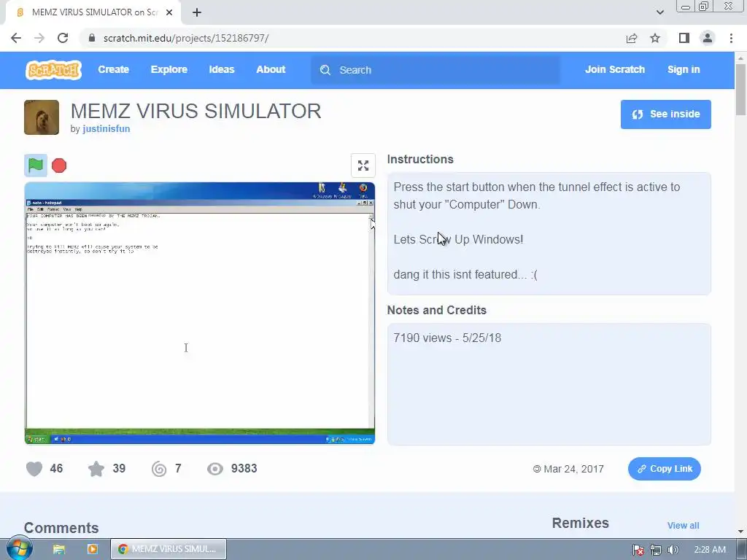The width and height of the screenshot is (747, 560).
Task: Click the Remixes heading
Action: (580, 523)
